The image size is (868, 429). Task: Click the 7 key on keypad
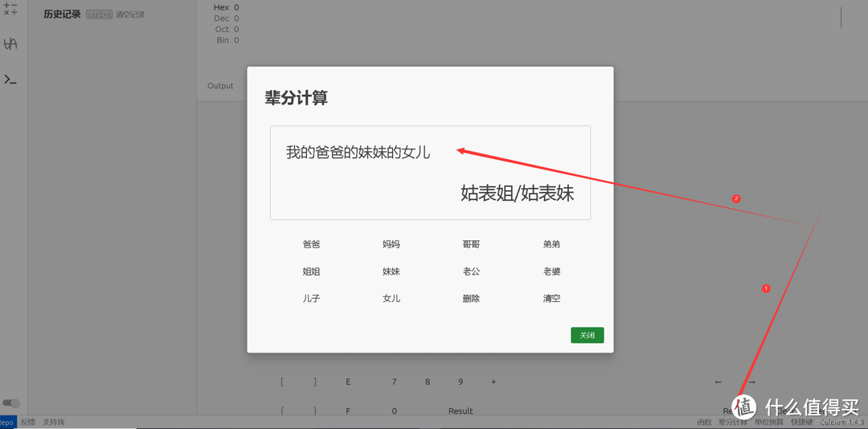click(394, 382)
